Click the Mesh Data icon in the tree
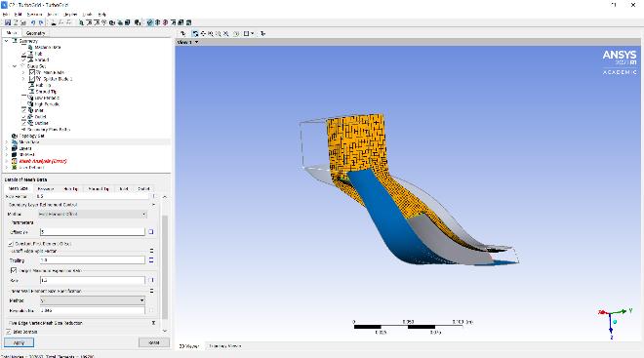Viewport: 644px width, 358px height. (x=15, y=142)
